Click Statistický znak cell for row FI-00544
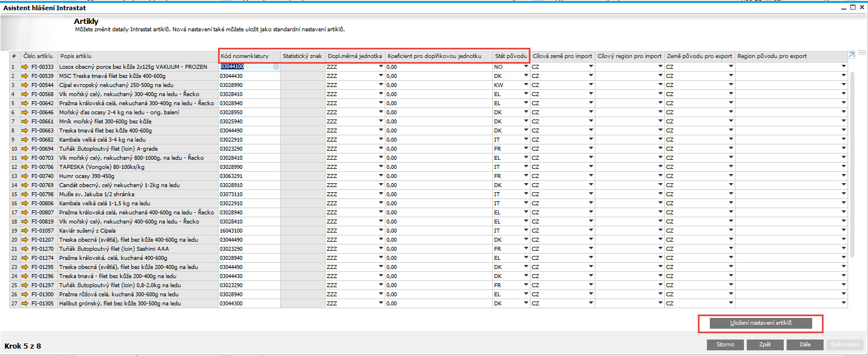 pos(302,85)
